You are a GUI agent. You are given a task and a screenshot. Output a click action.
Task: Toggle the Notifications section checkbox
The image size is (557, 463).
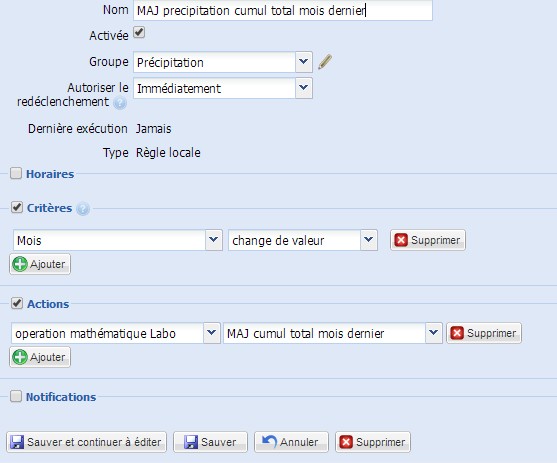pyautogui.click(x=16, y=396)
